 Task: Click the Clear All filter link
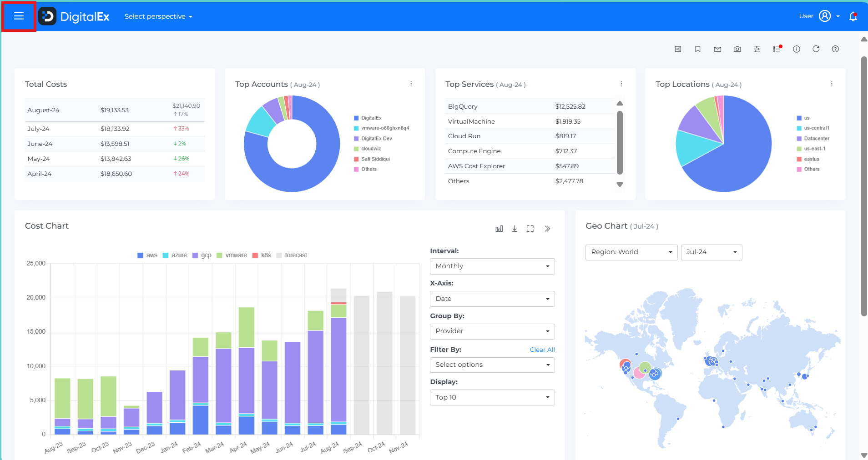(542, 350)
